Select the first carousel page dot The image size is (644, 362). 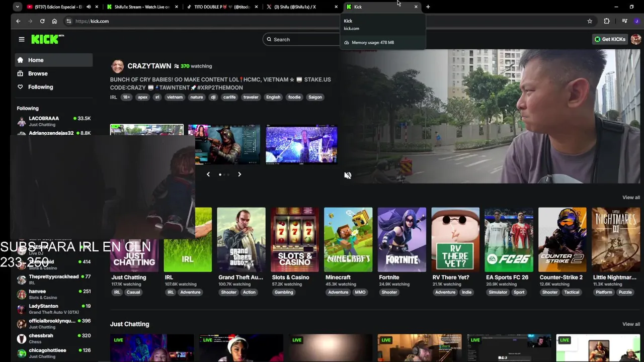220,174
